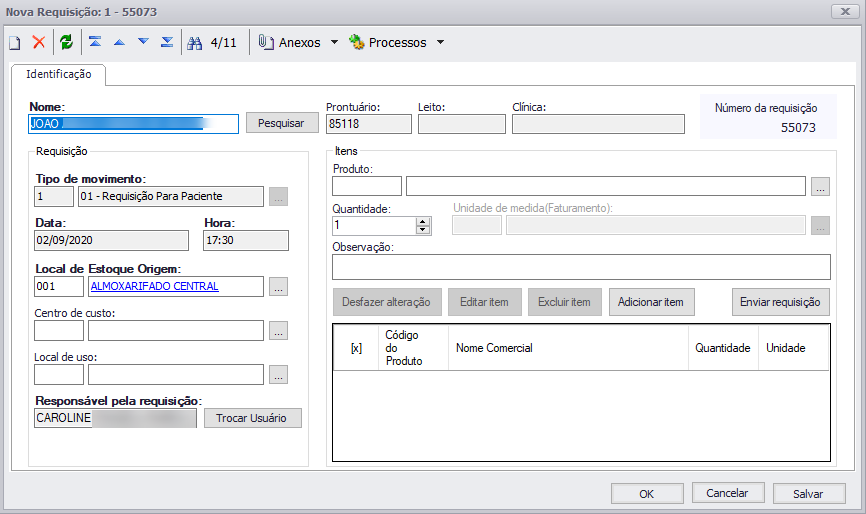Image resolution: width=866 pixels, height=514 pixels.
Task: Decrease Quantidade with the down spinner
Action: [x=423, y=230]
